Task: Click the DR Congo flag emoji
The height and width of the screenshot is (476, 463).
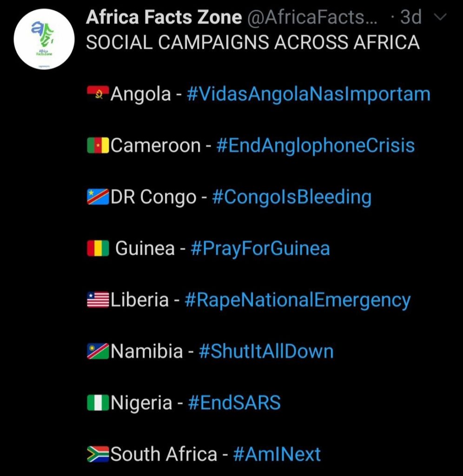Action: (x=97, y=196)
